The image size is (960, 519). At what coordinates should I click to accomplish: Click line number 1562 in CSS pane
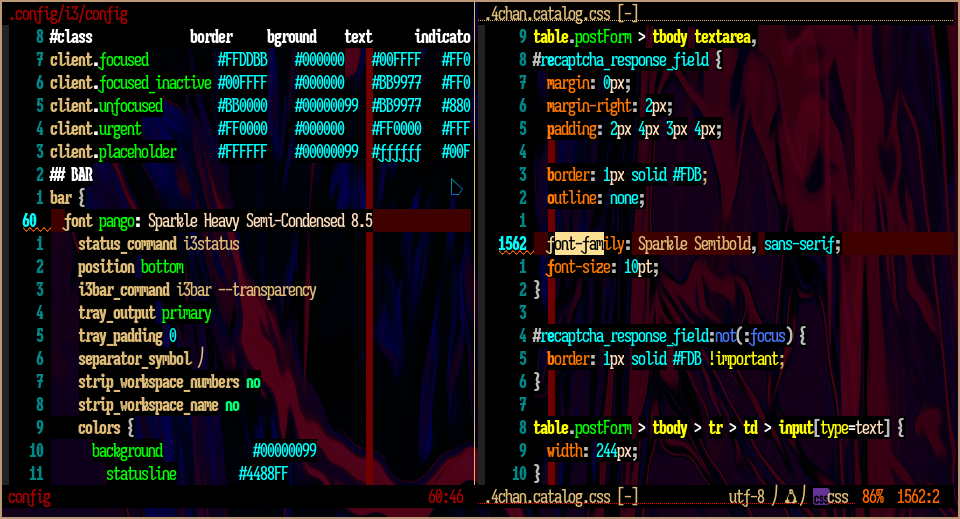[513, 244]
